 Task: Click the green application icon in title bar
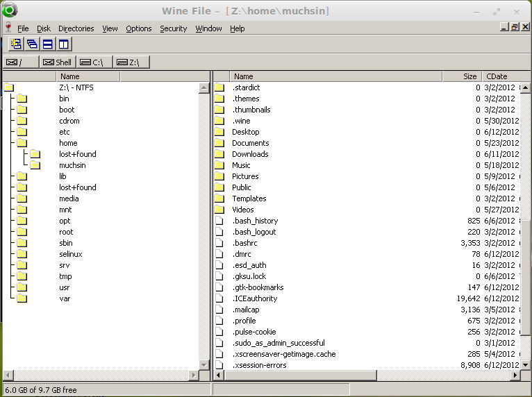pyautogui.click(x=10, y=10)
